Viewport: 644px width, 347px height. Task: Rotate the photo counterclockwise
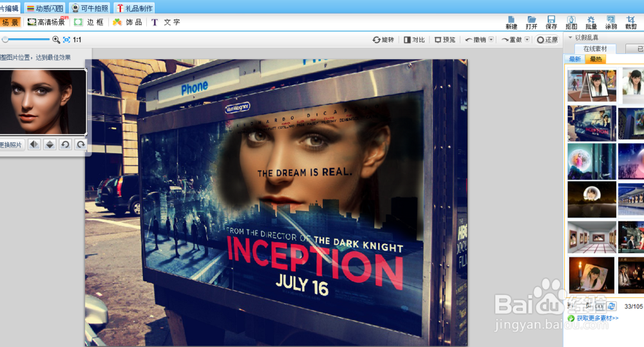coord(65,145)
